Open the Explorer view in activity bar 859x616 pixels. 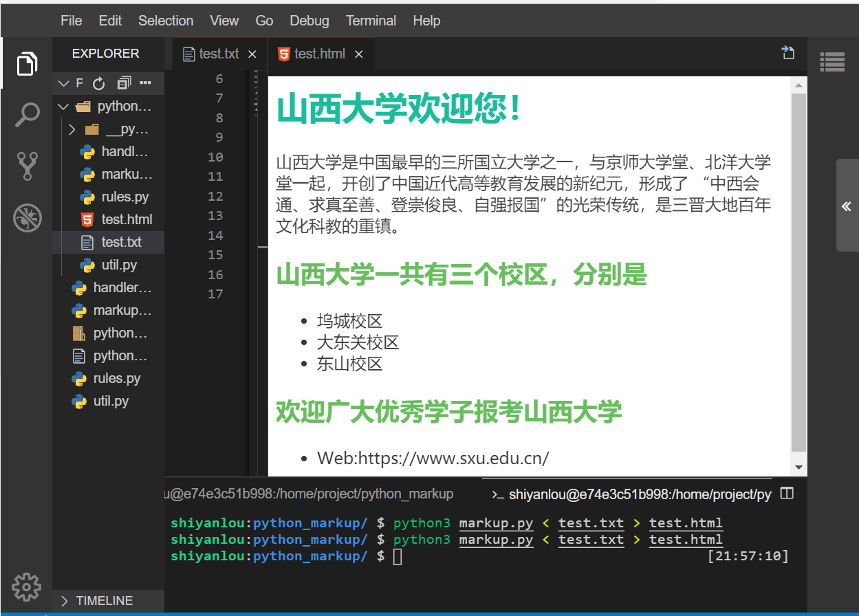coord(27,64)
